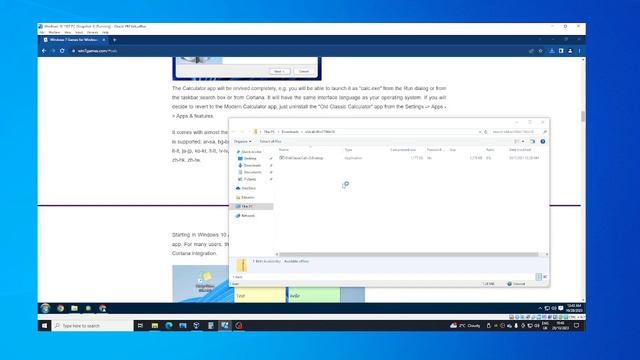Open the VirtualBox Input menu
640x360 pixels.
[79, 32]
